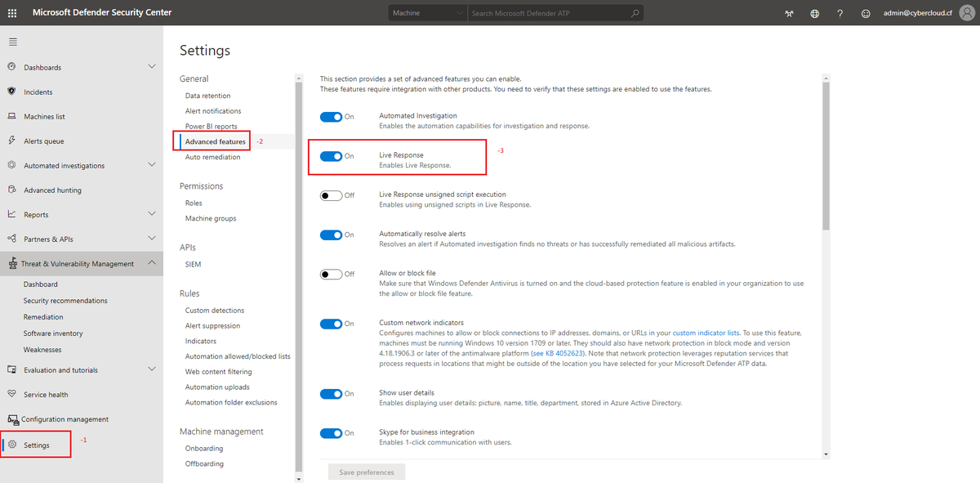Click the Automated investigations icon
Viewport: 980px width, 483px height.
click(x=11, y=165)
